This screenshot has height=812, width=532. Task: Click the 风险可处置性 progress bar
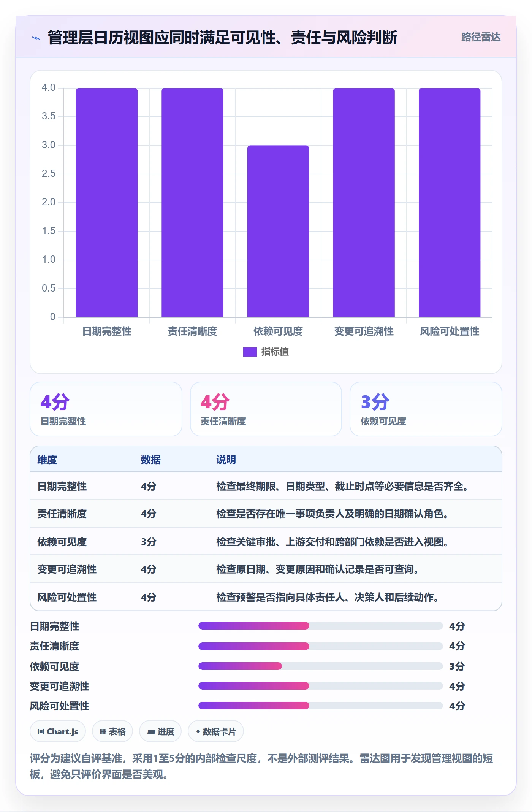(321, 706)
